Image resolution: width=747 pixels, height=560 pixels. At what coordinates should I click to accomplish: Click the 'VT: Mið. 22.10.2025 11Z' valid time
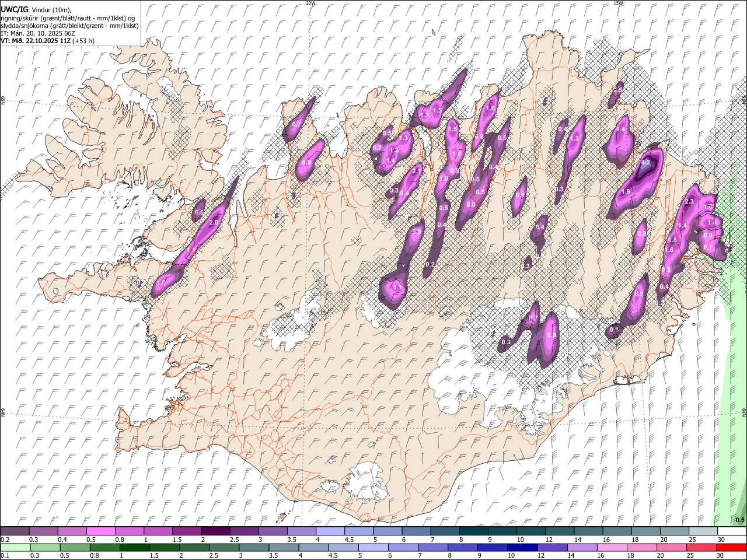36,41
